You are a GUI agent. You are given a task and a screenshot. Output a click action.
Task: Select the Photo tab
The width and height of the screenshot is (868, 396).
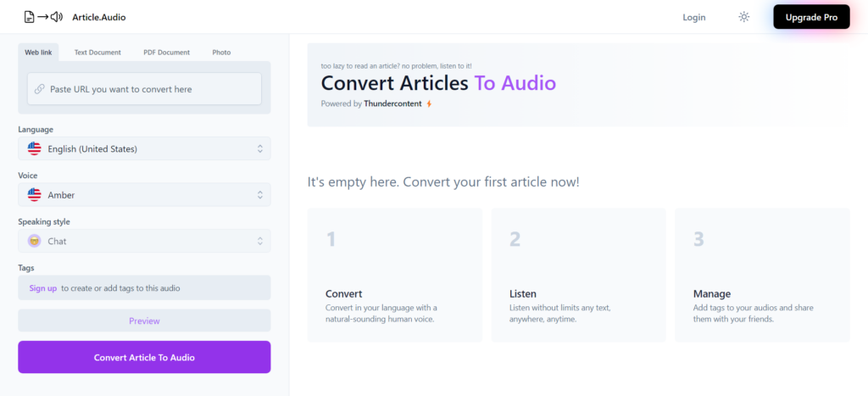click(x=221, y=53)
